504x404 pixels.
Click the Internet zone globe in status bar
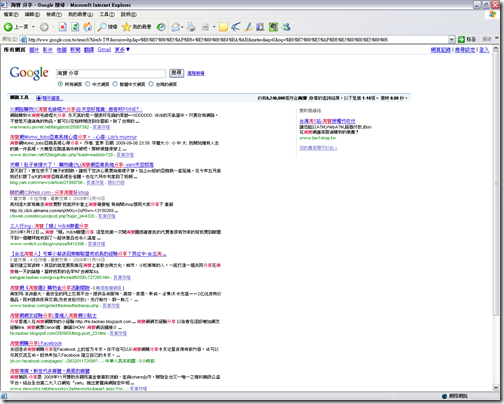tap(444, 396)
